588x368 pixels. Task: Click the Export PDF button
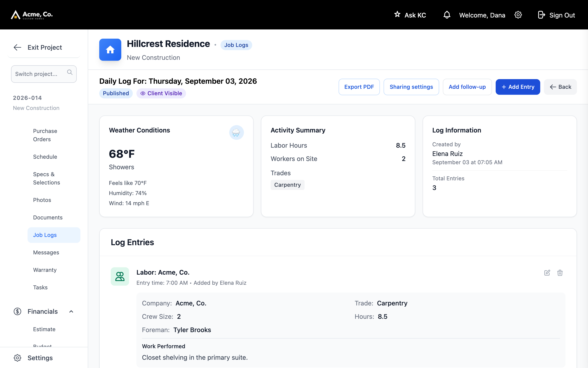359,87
